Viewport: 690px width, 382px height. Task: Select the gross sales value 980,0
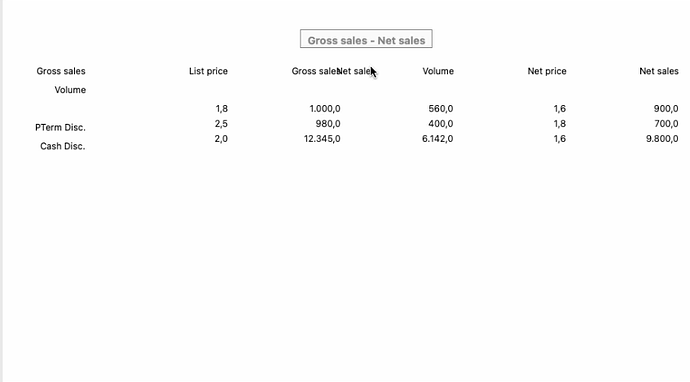[328, 124]
